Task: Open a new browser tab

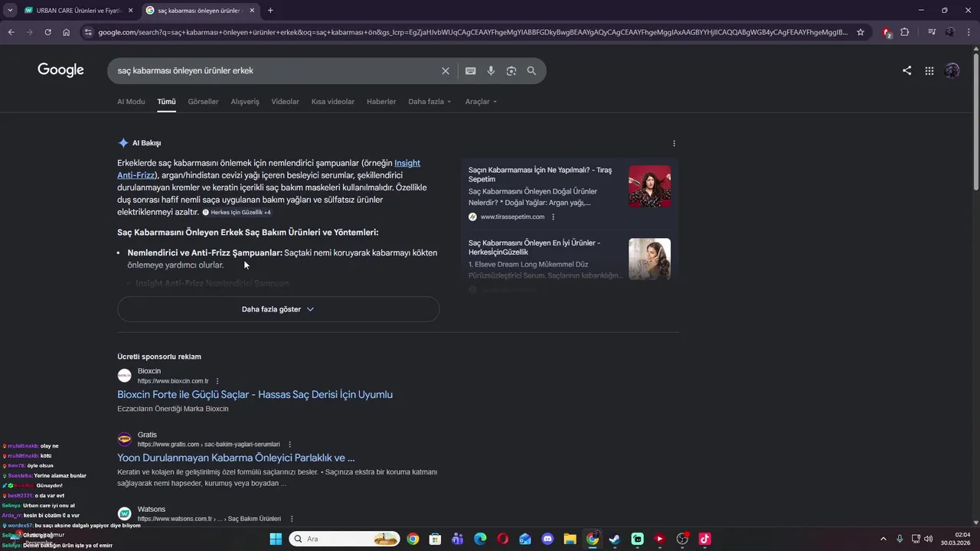Action: click(270, 11)
